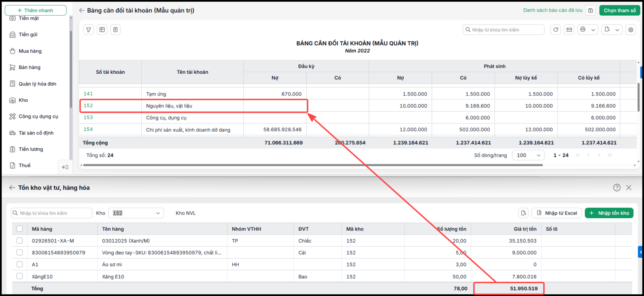Go to last page of report

(609, 155)
